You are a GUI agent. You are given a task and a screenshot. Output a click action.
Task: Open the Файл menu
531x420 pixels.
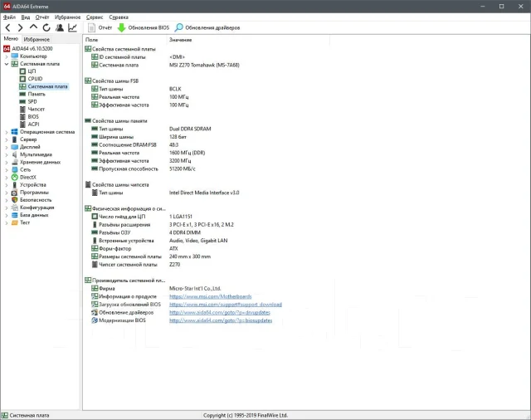point(9,17)
